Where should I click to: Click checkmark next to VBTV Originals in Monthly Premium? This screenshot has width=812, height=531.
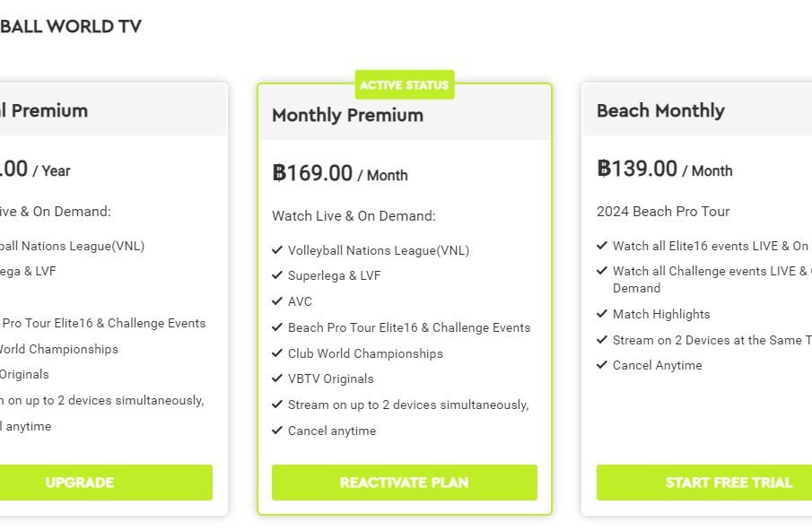pos(277,379)
